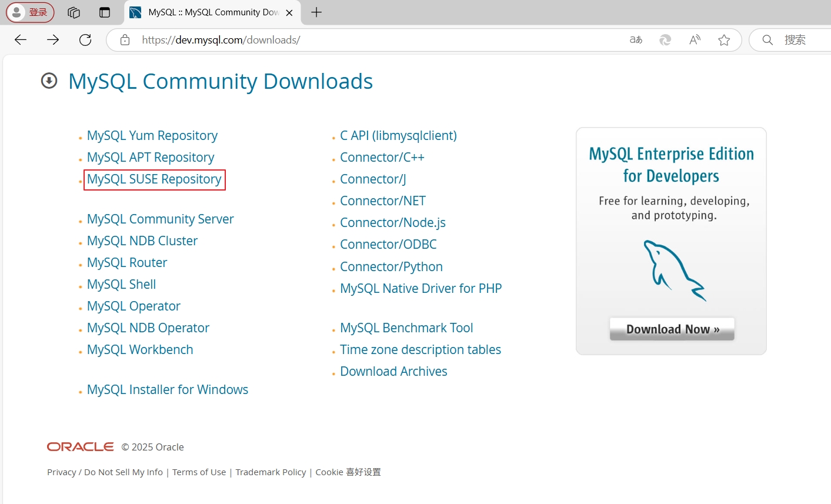
Task: Open MySQL Operator link
Action: pos(134,306)
